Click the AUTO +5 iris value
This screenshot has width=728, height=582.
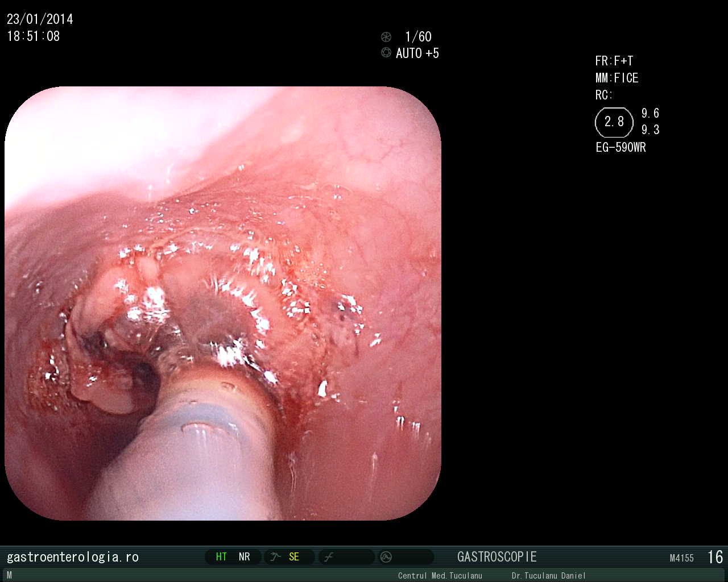(417, 53)
